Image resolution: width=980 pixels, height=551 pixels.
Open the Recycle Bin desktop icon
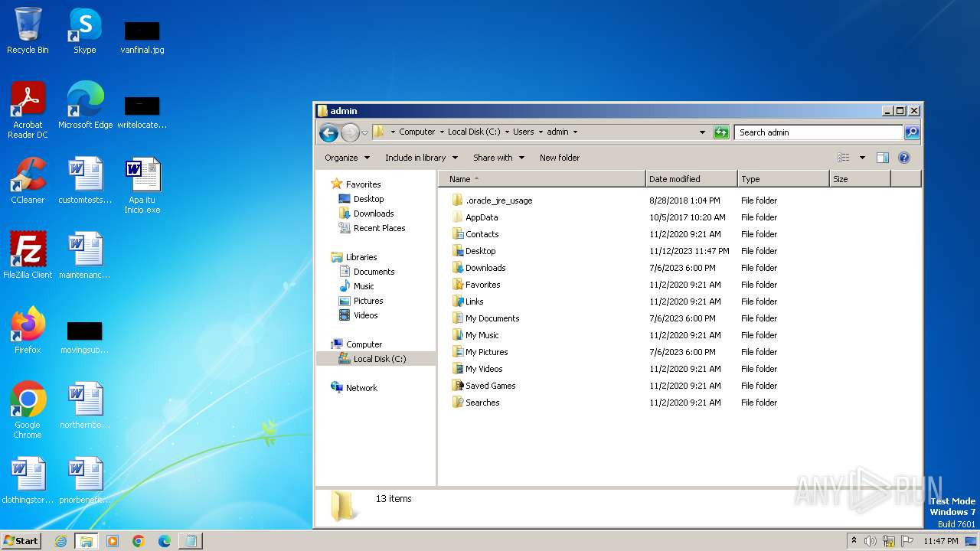pyautogui.click(x=28, y=31)
